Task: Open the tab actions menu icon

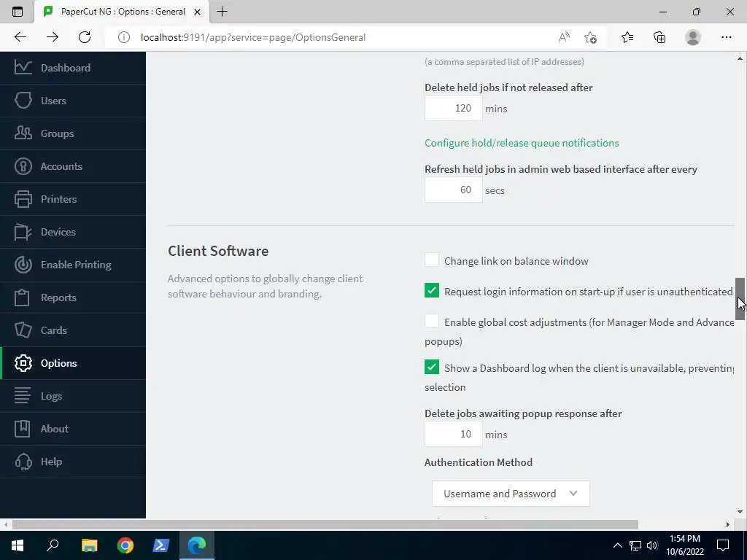Action: coord(18,12)
